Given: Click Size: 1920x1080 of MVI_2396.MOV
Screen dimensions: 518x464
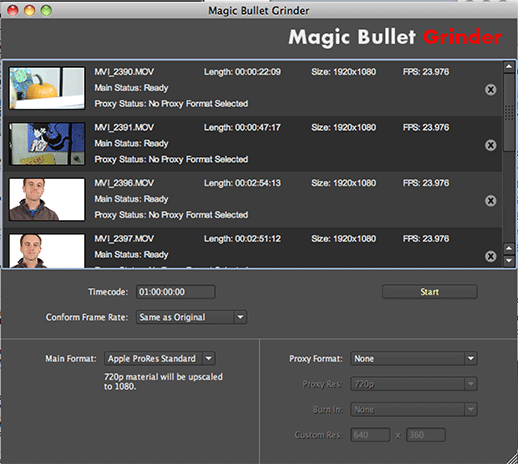Looking at the screenshot, I should tap(344, 183).
